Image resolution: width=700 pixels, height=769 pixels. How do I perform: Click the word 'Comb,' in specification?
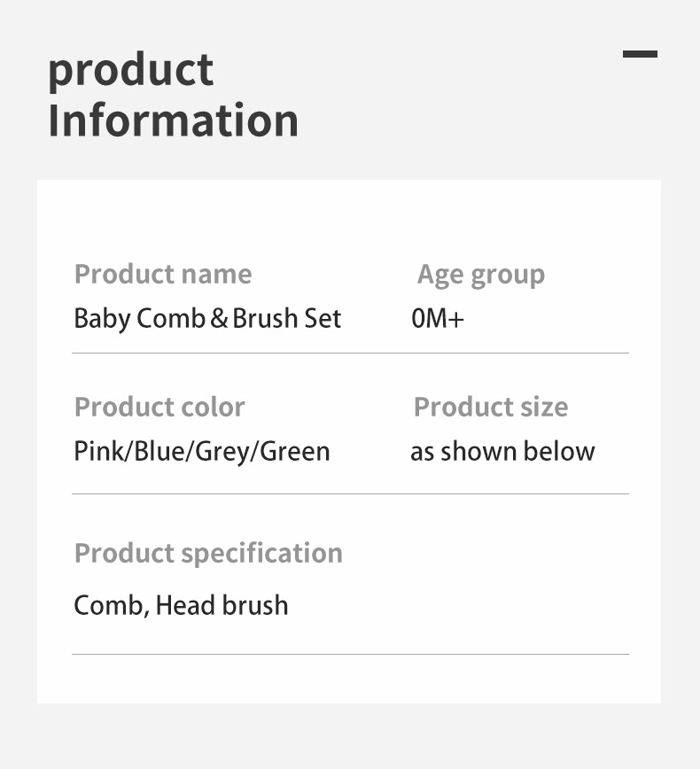click(111, 606)
